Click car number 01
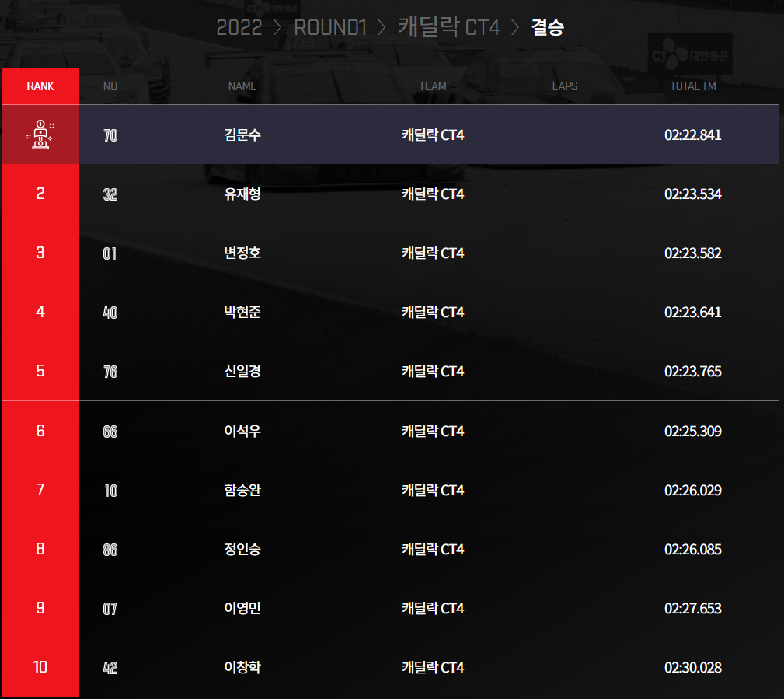 [x=110, y=253]
